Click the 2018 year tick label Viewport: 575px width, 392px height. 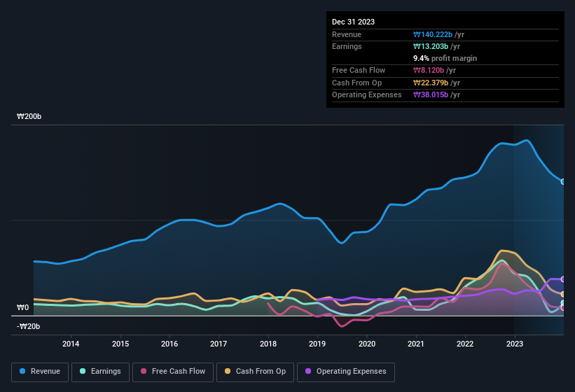click(x=268, y=344)
